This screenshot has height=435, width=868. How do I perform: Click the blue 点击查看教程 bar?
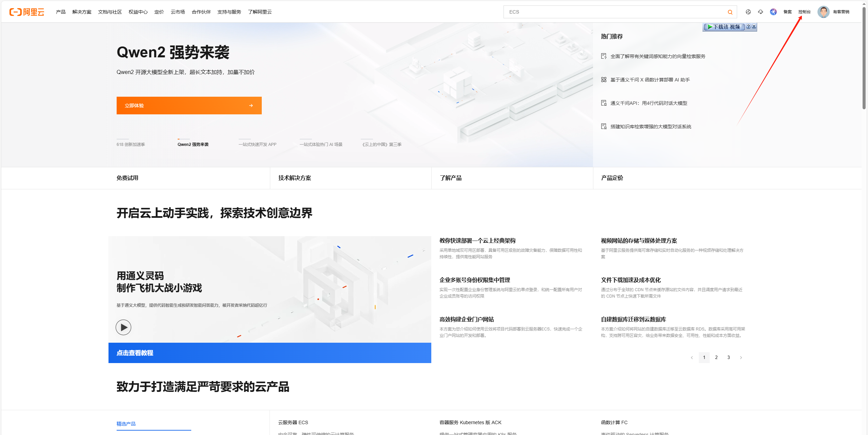[270, 353]
